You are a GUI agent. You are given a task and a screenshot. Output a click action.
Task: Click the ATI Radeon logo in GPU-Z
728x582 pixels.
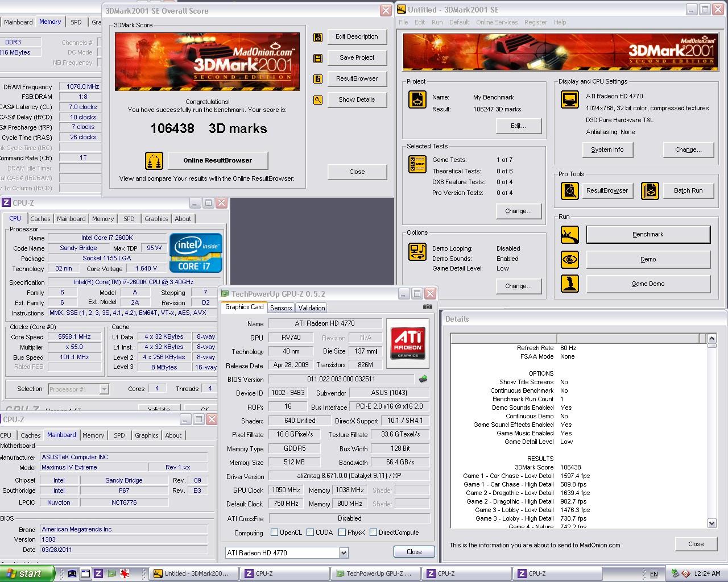click(408, 343)
